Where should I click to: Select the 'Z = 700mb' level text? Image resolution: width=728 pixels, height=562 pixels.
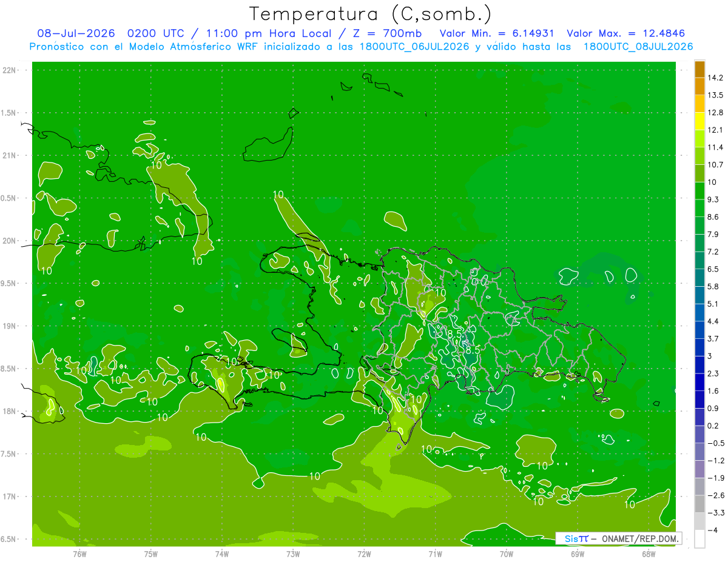point(386,33)
